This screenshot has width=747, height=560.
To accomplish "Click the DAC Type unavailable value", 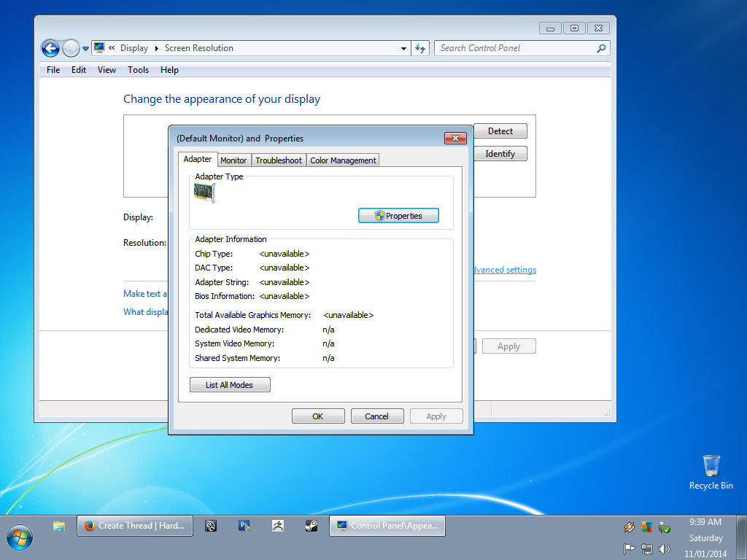I will click(285, 268).
